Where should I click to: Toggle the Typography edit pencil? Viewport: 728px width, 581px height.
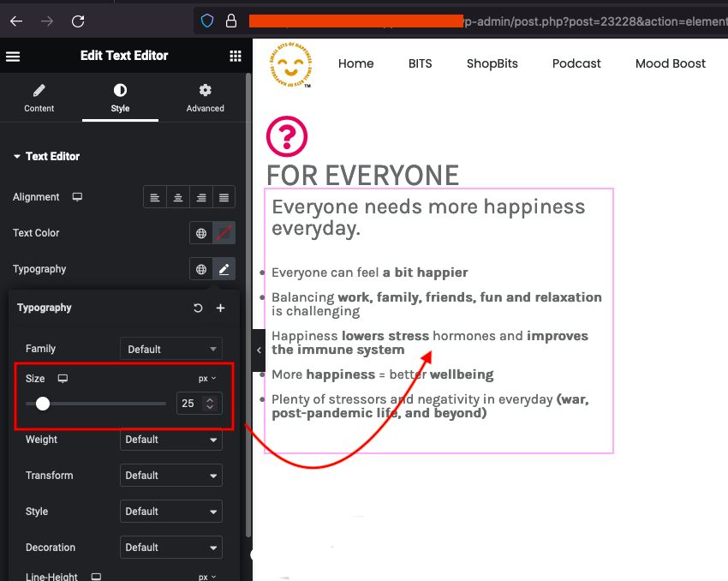[x=224, y=269]
